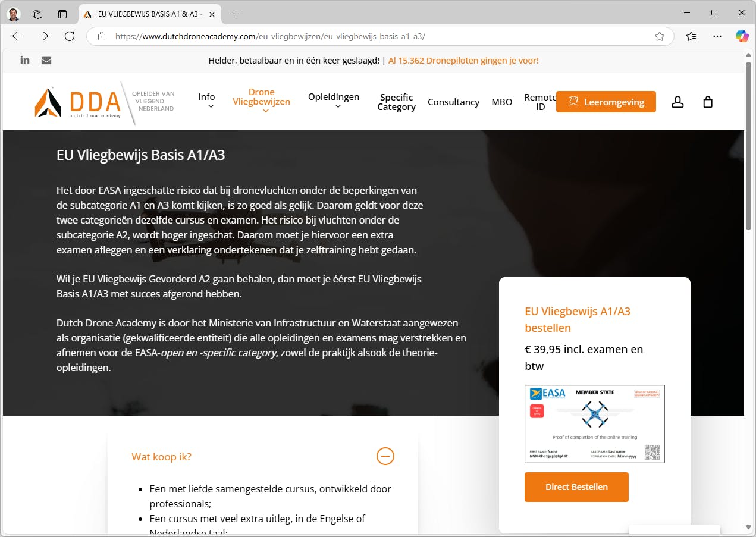This screenshot has height=537, width=756.
Task: Expand the Info menu dropdown
Action: click(206, 101)
